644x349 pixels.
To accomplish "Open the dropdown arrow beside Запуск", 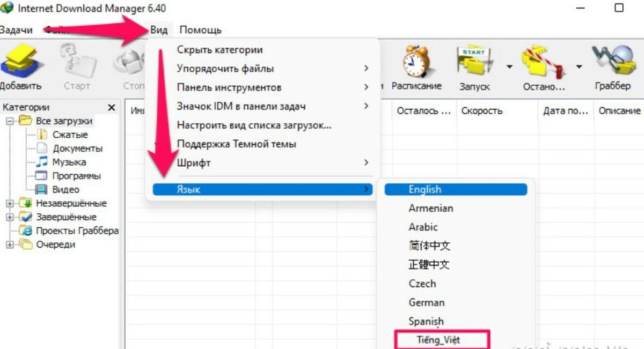I will 509,66.
